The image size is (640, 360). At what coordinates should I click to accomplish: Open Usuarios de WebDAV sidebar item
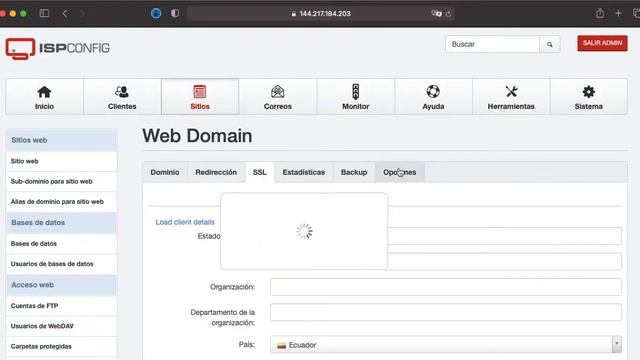[61, 326]
